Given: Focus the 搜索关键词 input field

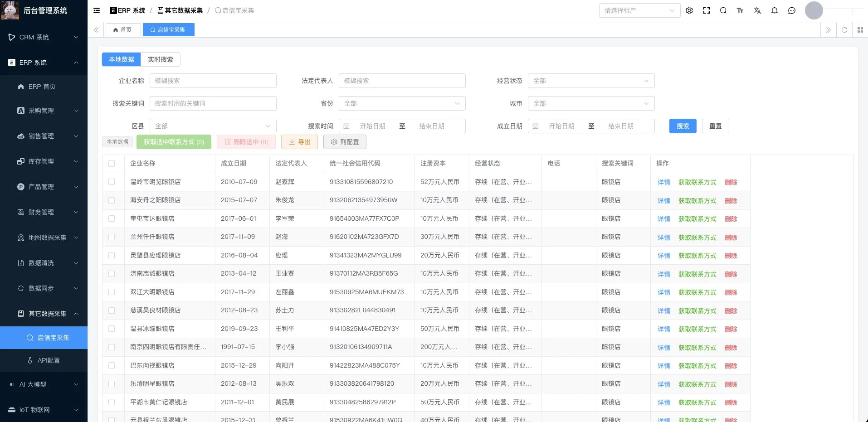Looking at the screenshot, I should point(213,103).
